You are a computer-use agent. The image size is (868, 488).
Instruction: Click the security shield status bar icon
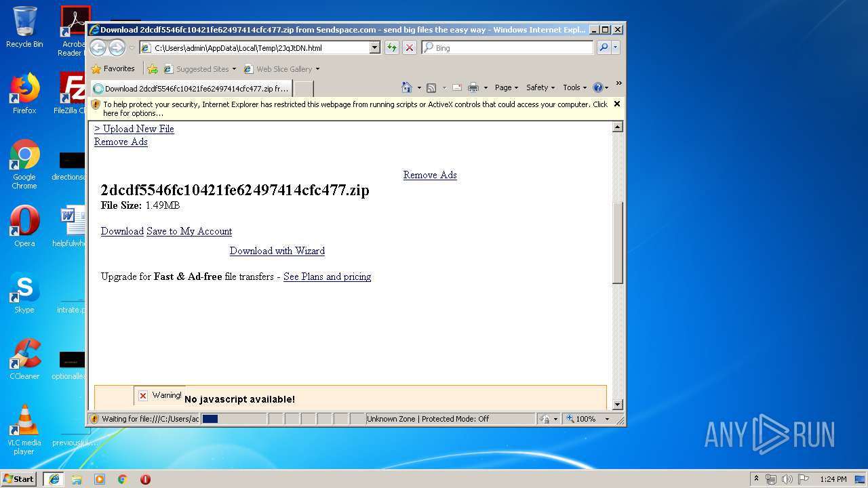point(94,419)
